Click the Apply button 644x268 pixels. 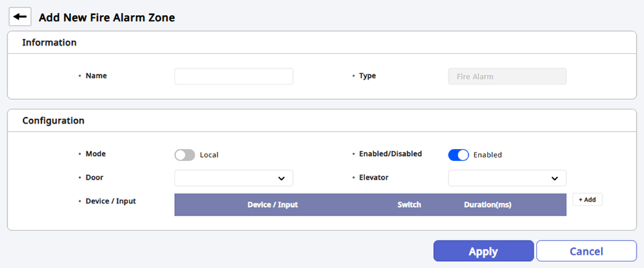click(x=483, y=251)
